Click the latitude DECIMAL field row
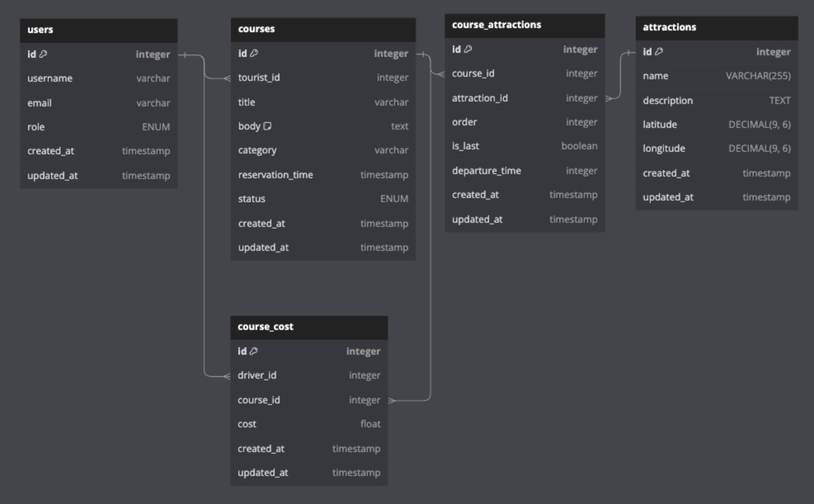This screenshot has width=814, height=504. pos(716,125)
